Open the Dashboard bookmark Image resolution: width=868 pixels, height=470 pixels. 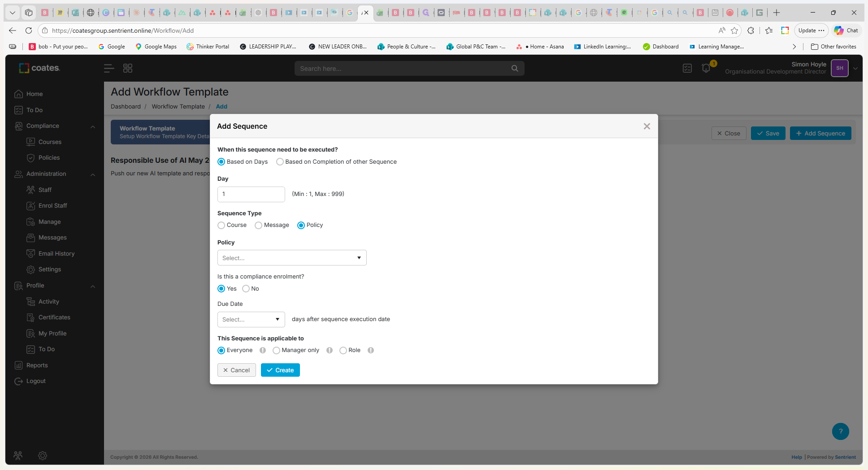661,47
